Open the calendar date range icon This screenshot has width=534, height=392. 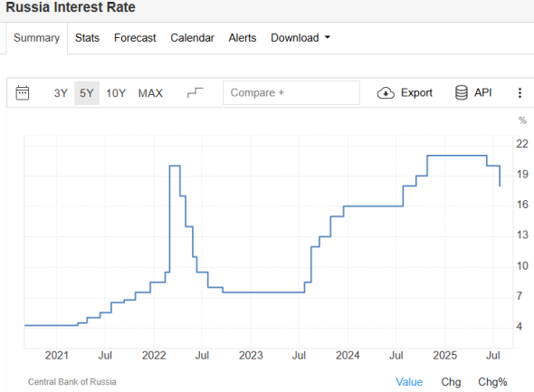(23, 93)
